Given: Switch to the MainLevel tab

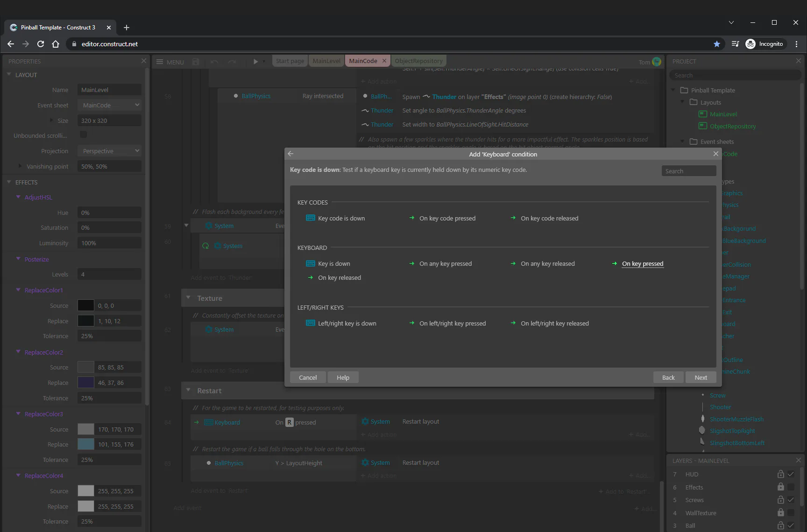Looking at the screenshot, I should point(326,61).
